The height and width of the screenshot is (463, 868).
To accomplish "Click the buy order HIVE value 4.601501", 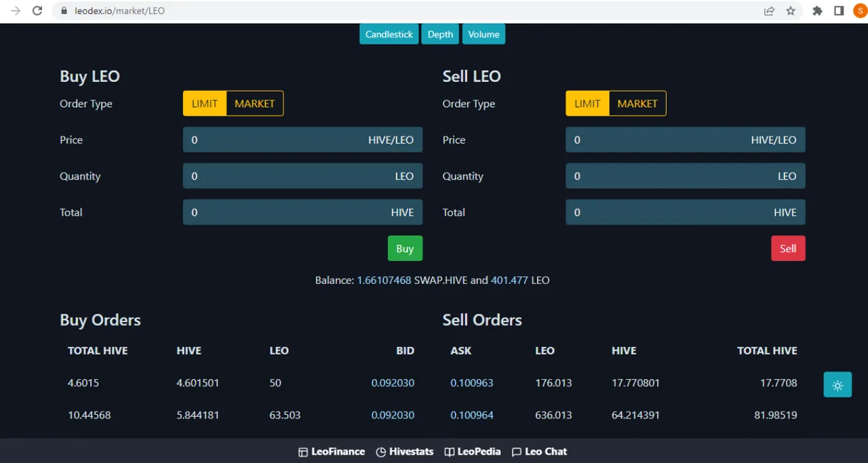I will 198,383.
